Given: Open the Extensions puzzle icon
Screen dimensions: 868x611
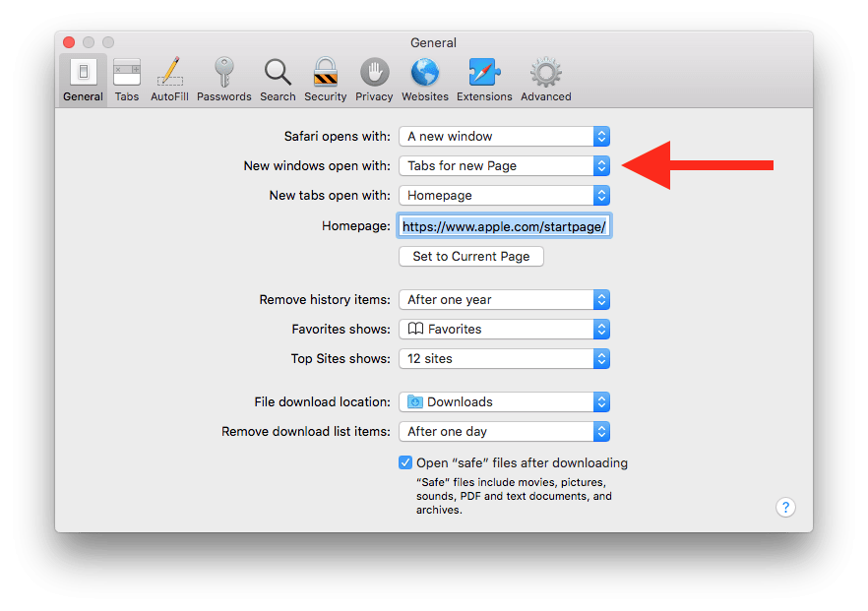Looking at the screenshot, I should pos(484,80).
